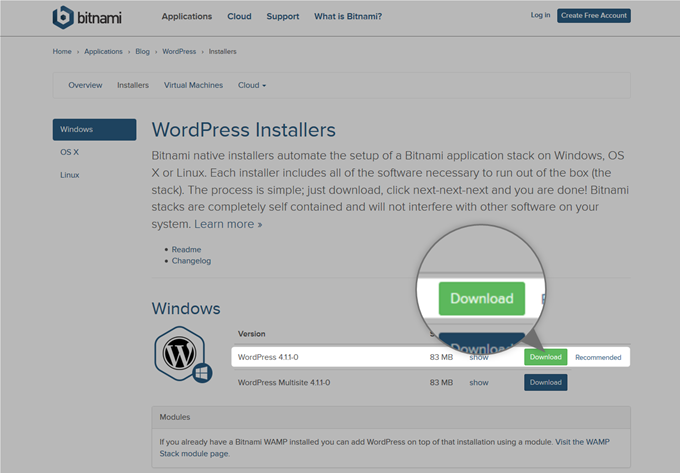Click 83 MB size for WordPress Multisite
Viewport: 680px width, 473px height.
point(441,382)
